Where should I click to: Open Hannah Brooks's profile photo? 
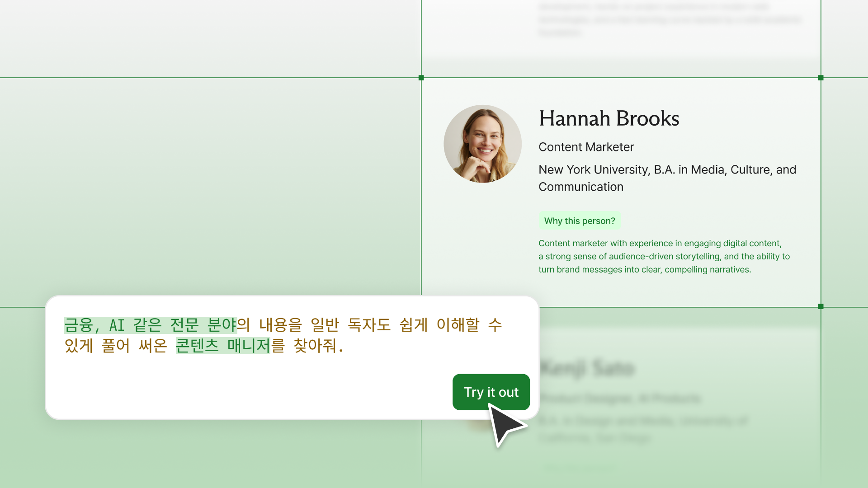point(482,144)
